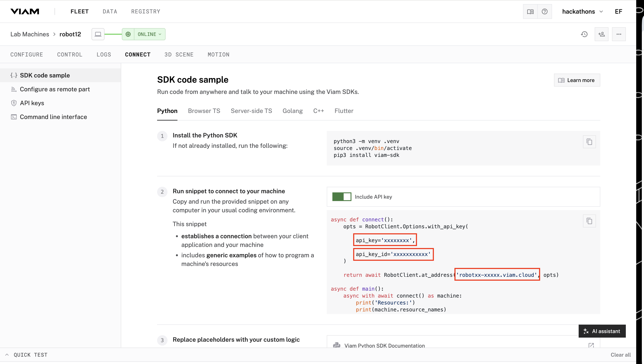Click the 'Install the Python SDK' heading
The width and height of the screenshot is (644, 364).
click(205, 135)
